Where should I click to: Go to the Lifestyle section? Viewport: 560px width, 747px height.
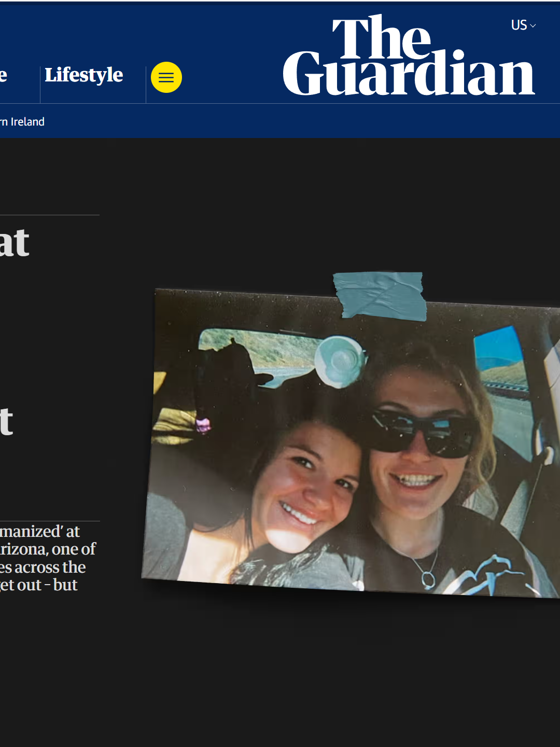coord(84,75)
